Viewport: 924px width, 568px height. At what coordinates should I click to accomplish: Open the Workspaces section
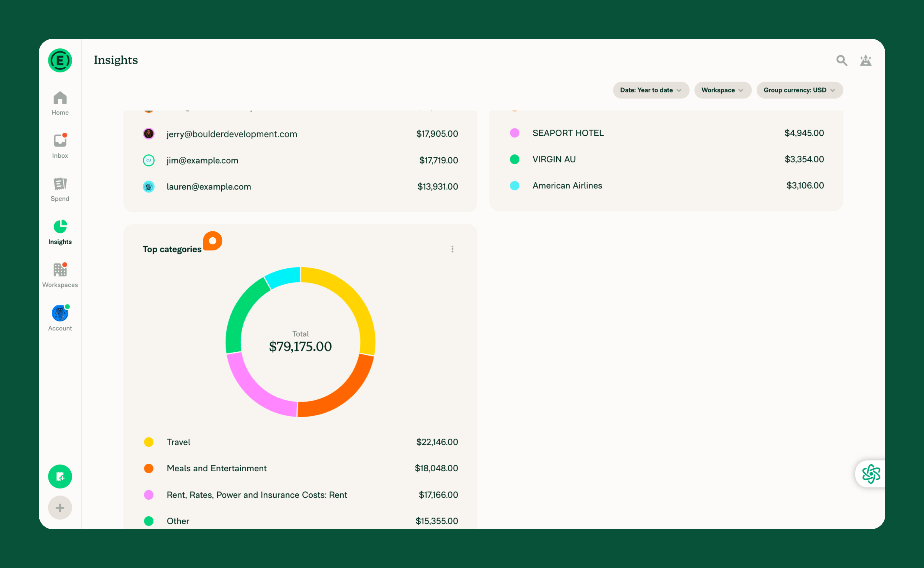click(60, 276)
